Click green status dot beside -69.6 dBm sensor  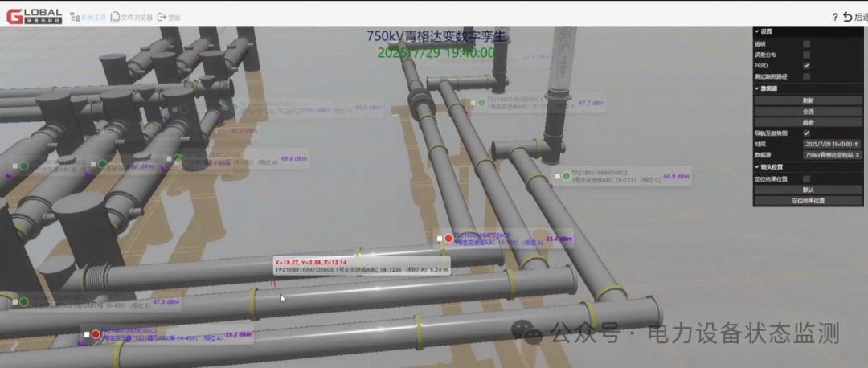[x=178, y=158]
